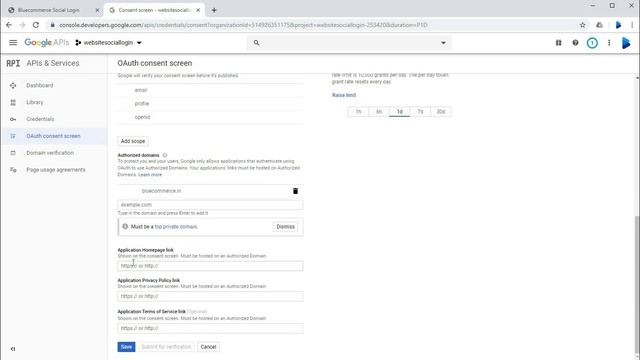This screenshot has height=360, width=640.
Task: Click the openid scope row
Action: [210, 117]
